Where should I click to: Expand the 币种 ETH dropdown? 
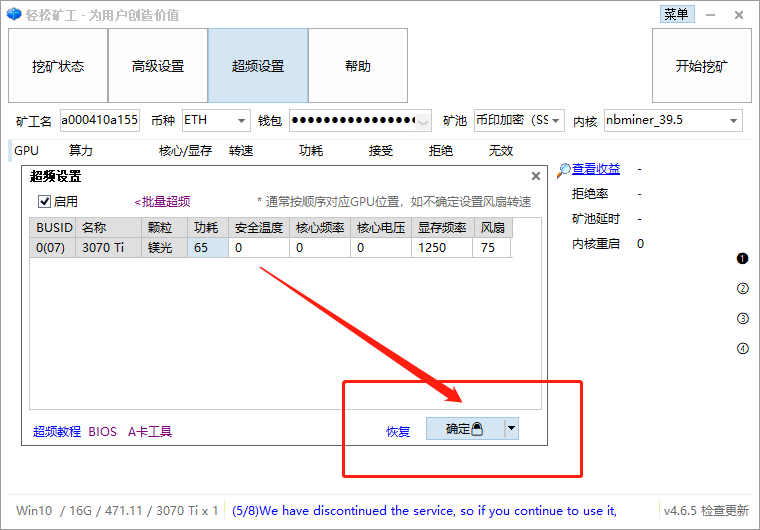point(242,121)
